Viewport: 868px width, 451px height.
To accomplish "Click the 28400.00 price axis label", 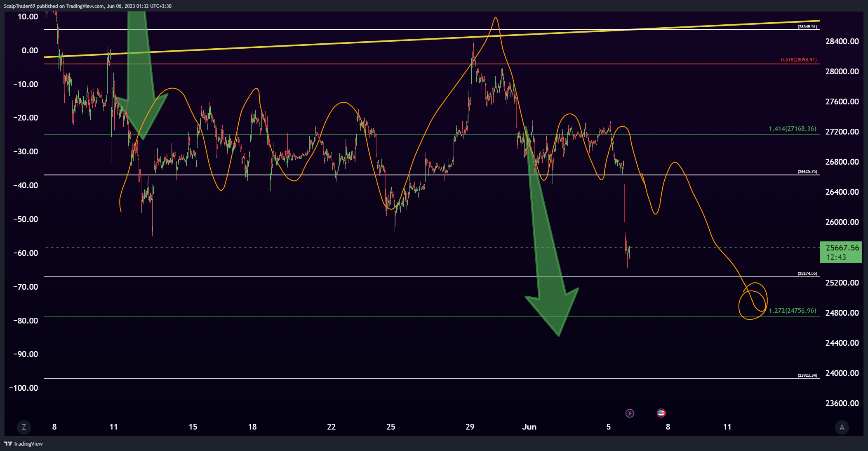I will click(x=842, y=41).
